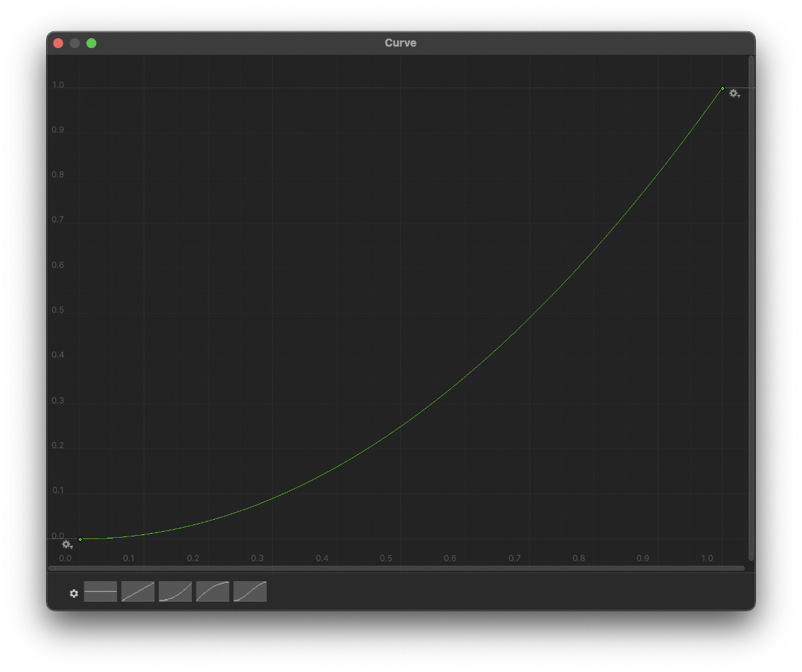This screenshot has width=802, height=672.
Task: Apply the linear curve preset
Action: coord(138,592)
